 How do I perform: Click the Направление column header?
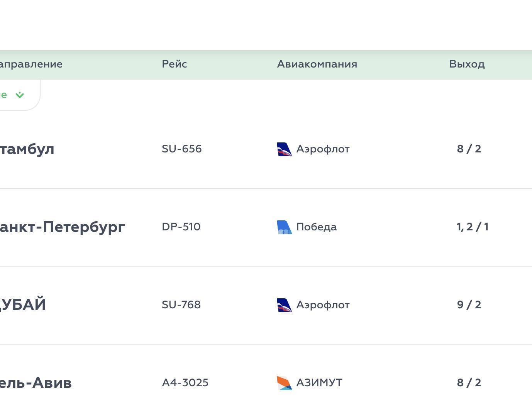[x=31, y=64]
